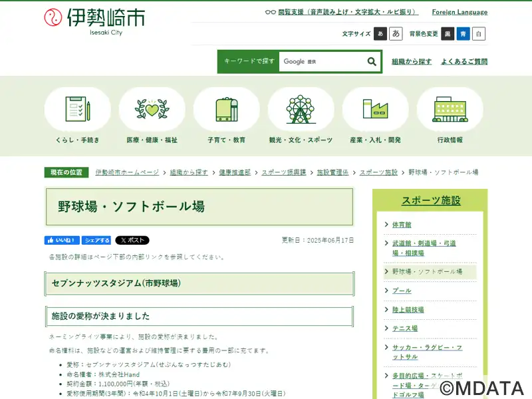Click the Google keyword search field
532x399 pixels.
click(322, 61)
